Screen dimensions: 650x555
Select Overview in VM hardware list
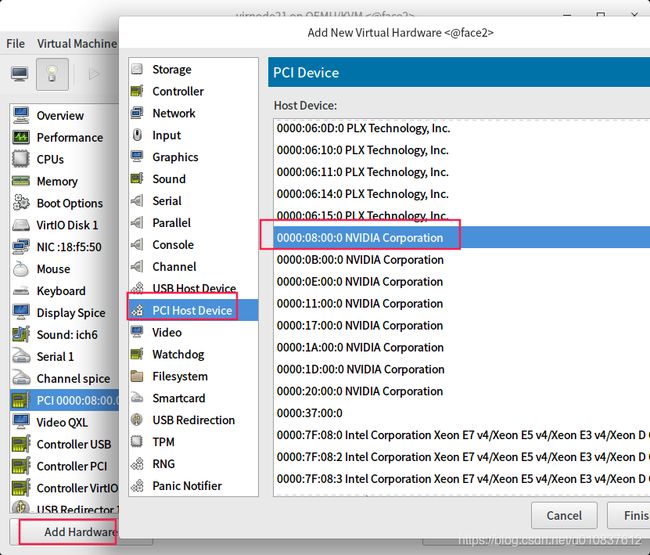pos(64,115)
